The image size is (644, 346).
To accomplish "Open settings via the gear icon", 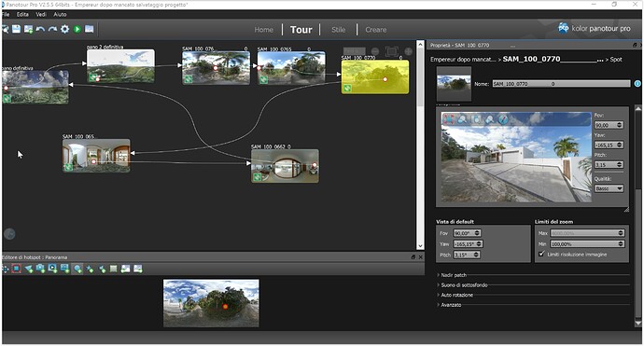I will click(65, 29).
